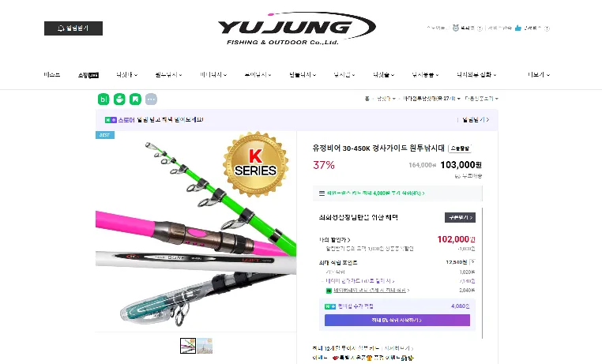Screen dimensions: 602x364
Task: Share via the green Naver blog icon
Action: [x=103, y=99]
